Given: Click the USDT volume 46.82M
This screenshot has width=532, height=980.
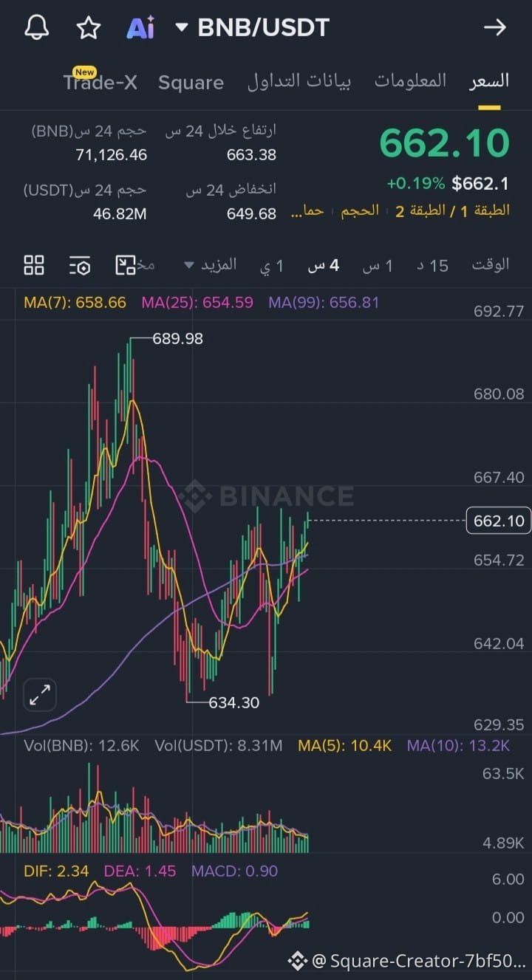Looking at the screenshot, I should (120, 214).
